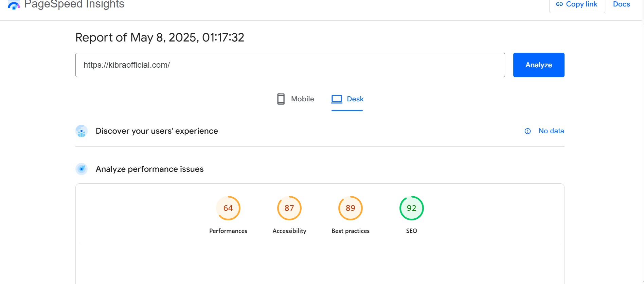The height and width of the screenshot is (284, 644).
Task: Click the Mobile phone icon
Action: [x=281, y=99]
